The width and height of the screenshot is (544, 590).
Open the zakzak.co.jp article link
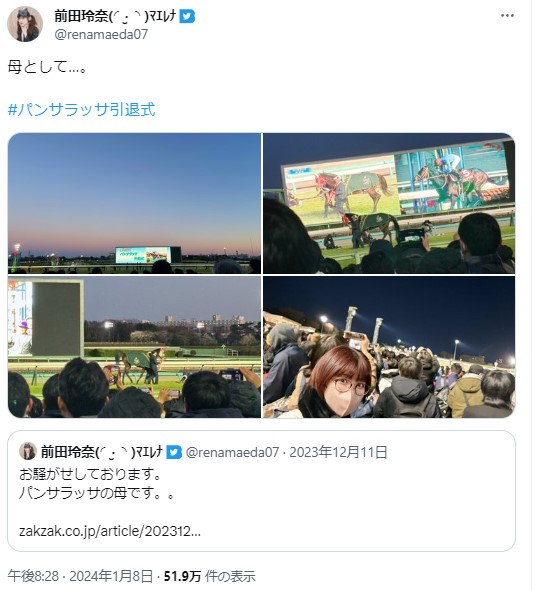(110, 531)
